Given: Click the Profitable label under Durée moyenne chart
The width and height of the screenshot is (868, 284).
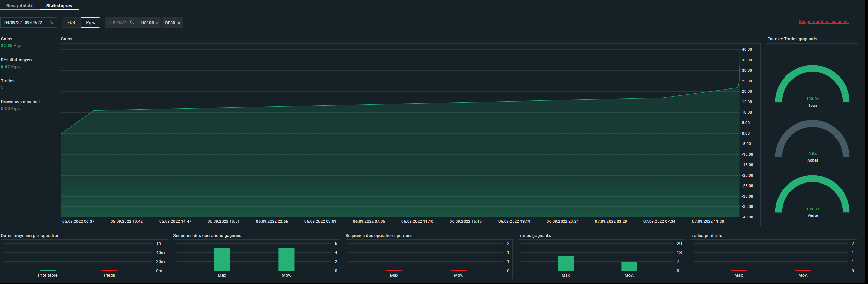Looking at the screenshot, I should click(x=48, y=275).
